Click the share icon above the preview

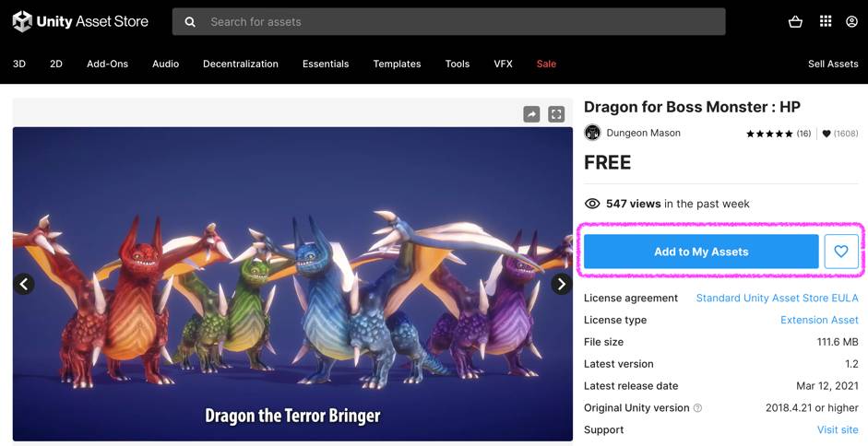[x=531, y=114]
